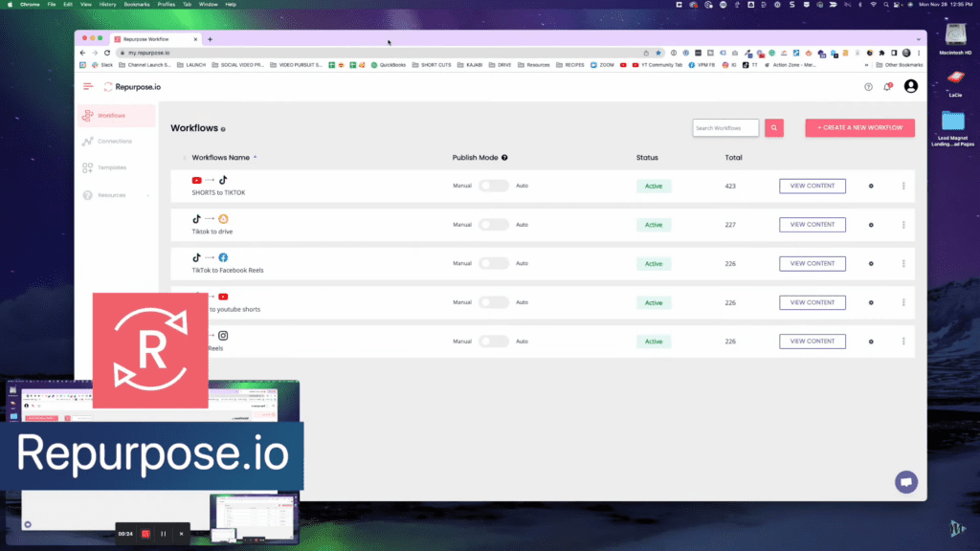This screenshot has height=551, width=980.
Task: Reload the Repurpose page
Action: coord(107,54)
